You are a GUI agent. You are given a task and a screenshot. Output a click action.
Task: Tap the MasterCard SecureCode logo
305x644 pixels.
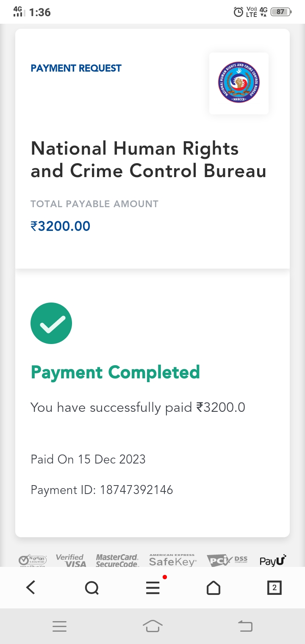(x=117, y=561)
